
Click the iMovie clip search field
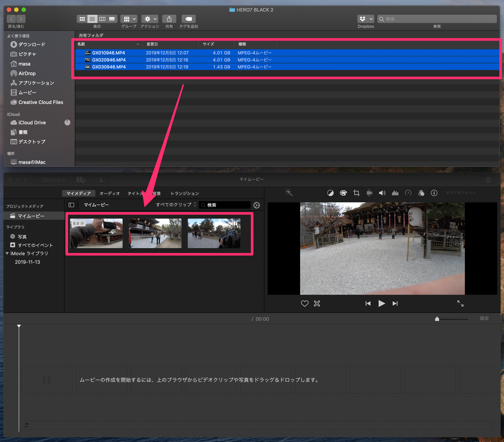pos(225,205)
